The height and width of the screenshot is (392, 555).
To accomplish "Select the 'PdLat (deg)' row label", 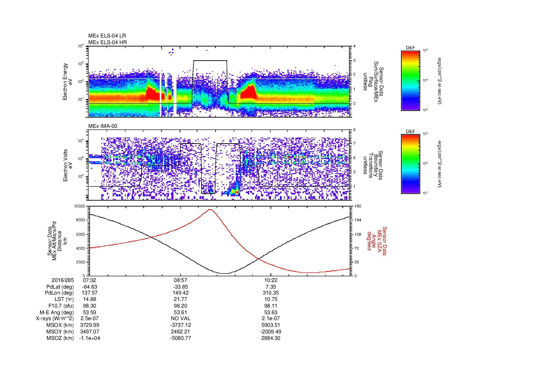I will click(60, 287).
